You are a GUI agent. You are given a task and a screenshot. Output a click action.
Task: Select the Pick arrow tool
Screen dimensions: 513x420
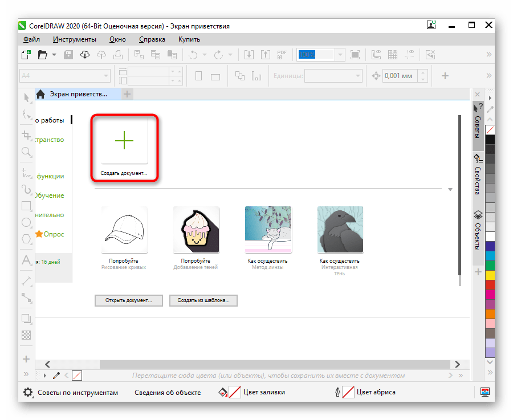pos(26,98)
